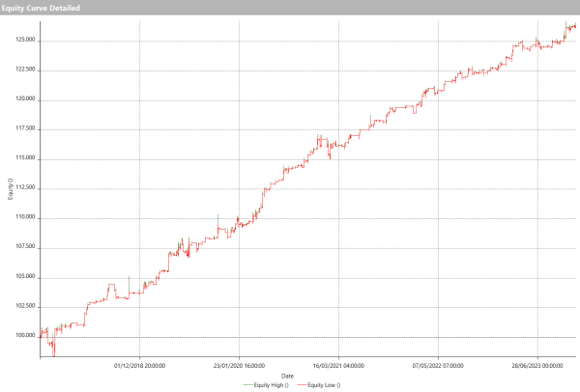This screenshot has height=392, width=580.
Task: Select the 01/12/2018 20:00:00 date label
Action: [140, 366]
